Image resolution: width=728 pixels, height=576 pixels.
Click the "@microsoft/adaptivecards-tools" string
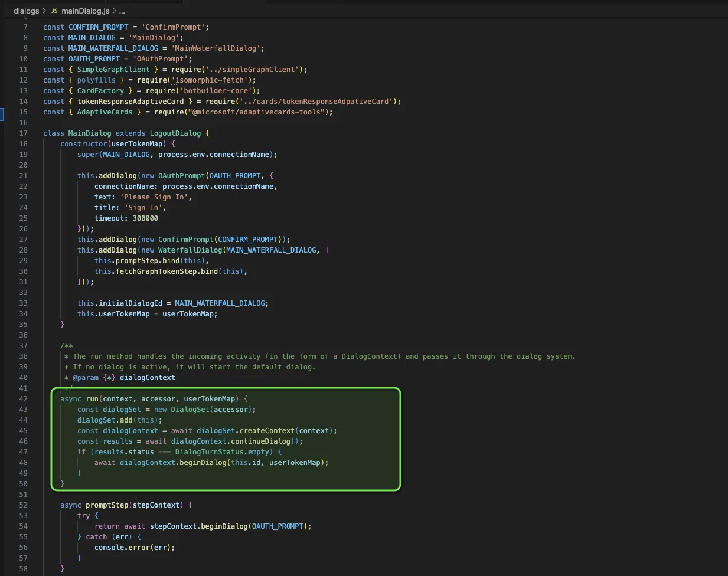coord(256,112)
